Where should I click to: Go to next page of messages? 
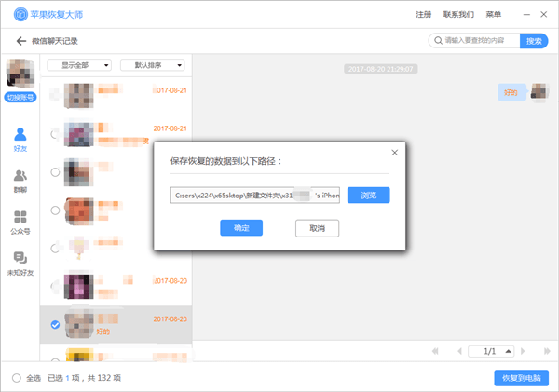[x=523, y=351]
